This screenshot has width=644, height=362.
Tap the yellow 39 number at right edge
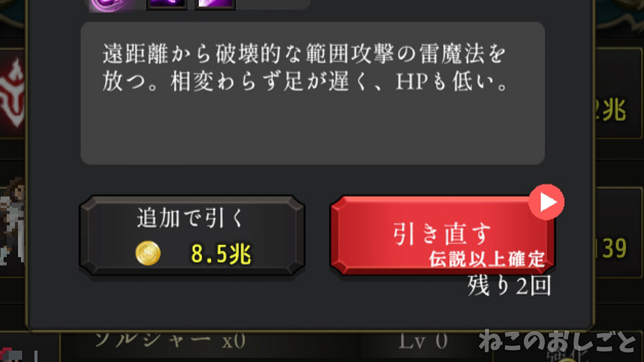(613, 248)
